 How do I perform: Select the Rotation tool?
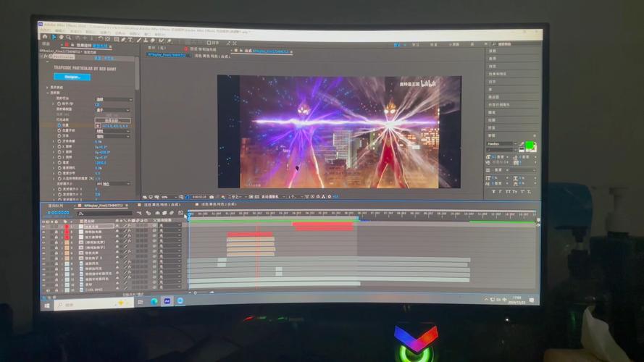coord(101,38)
